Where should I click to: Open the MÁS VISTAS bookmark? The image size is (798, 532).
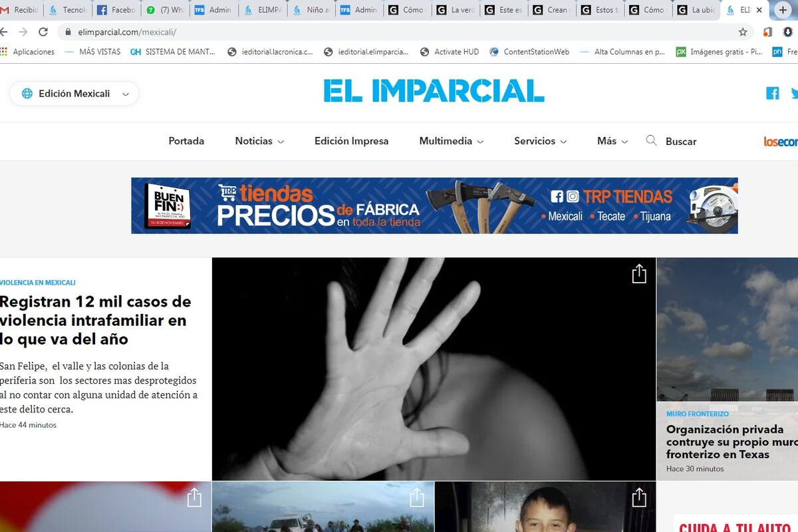click(92, 51)
